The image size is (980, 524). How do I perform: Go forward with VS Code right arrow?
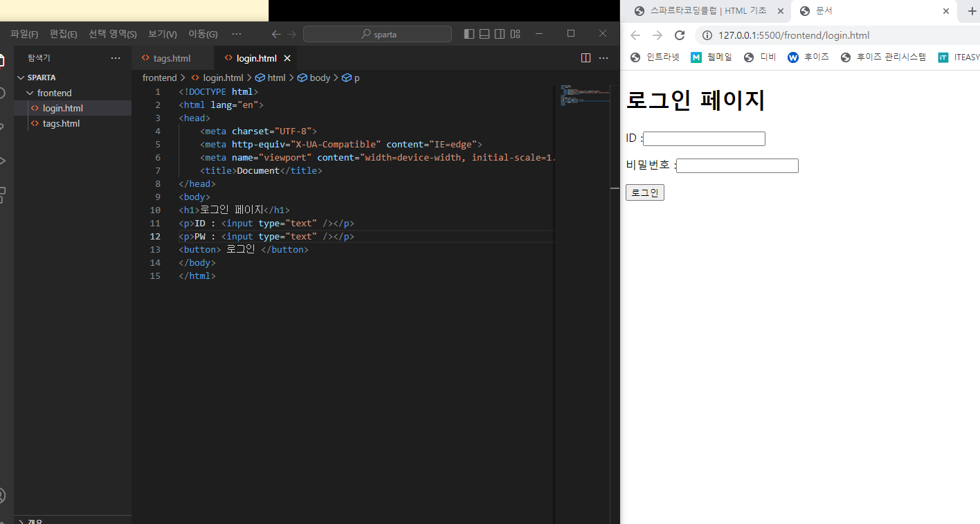(x=292, y=34)
